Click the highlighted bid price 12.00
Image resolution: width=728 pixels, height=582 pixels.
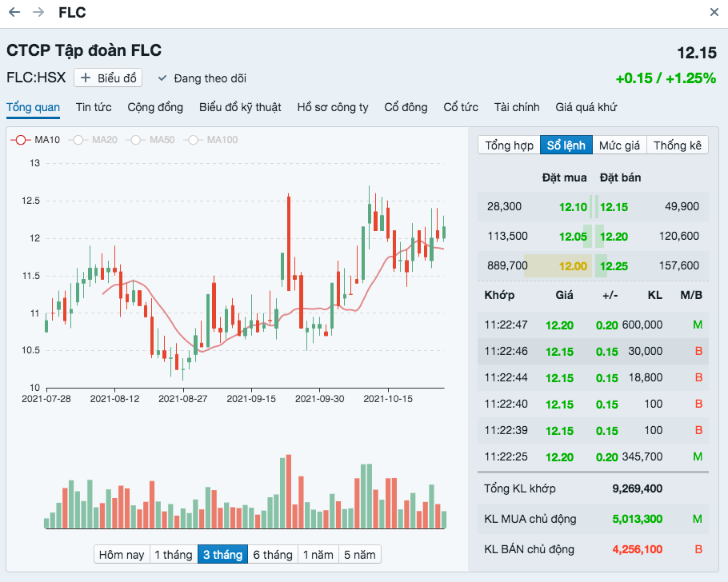coord(573,266)
